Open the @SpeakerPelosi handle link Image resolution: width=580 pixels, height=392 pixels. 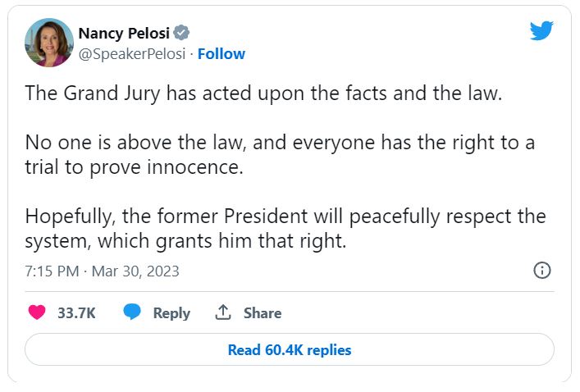[133, 54]
